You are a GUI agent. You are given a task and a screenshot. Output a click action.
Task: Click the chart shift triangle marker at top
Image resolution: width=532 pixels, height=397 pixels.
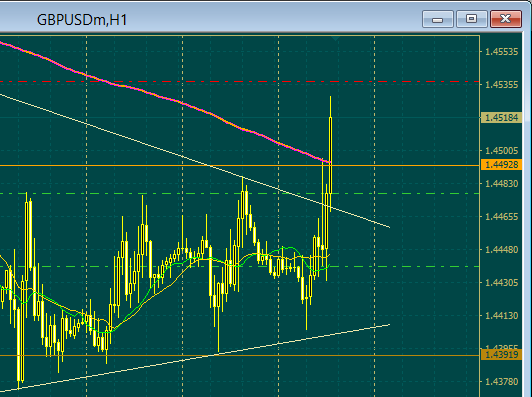[336, 39]
